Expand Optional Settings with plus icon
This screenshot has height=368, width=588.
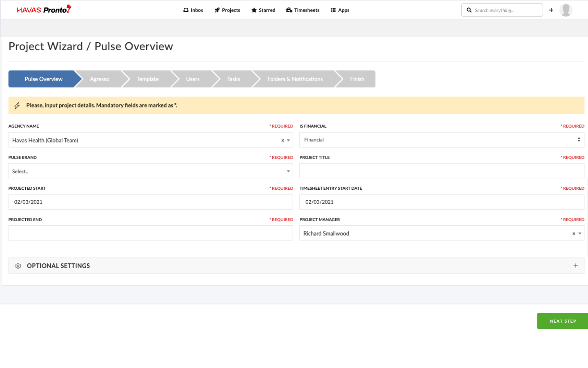point(576,266)
